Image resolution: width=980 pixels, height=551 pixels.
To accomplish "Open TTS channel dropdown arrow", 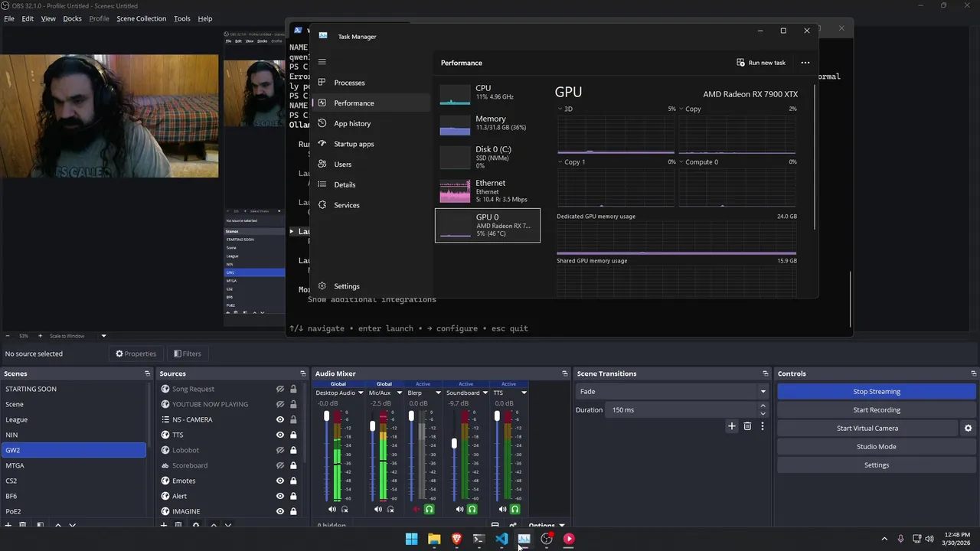I will (x=524, y=393).
